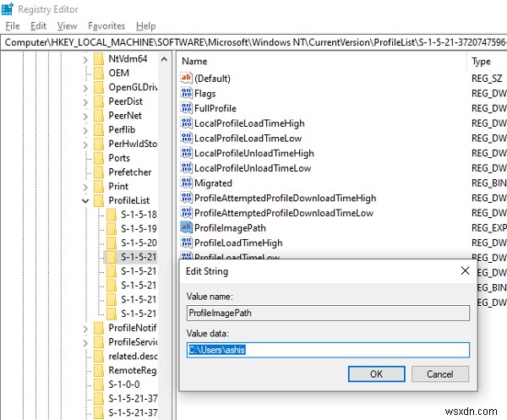Expand the OpenGLDrivers key

pyautogui.click(x=85, y=88)
